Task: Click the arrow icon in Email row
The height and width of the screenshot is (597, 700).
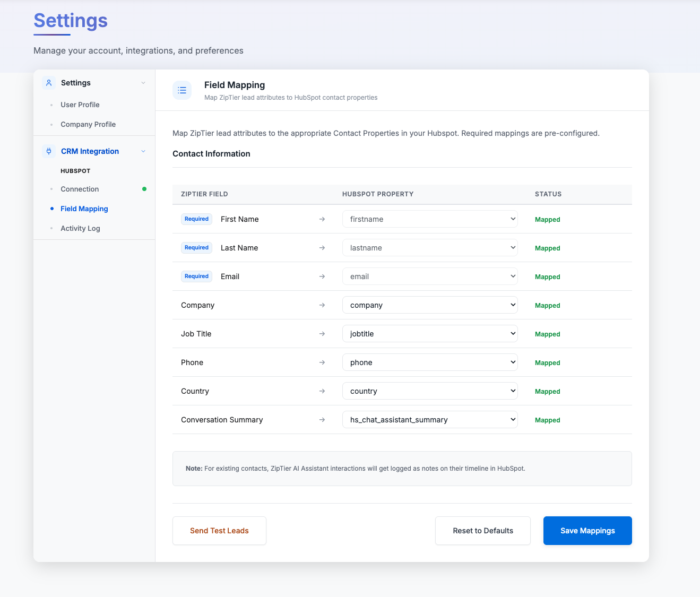Action: [322, 276]
